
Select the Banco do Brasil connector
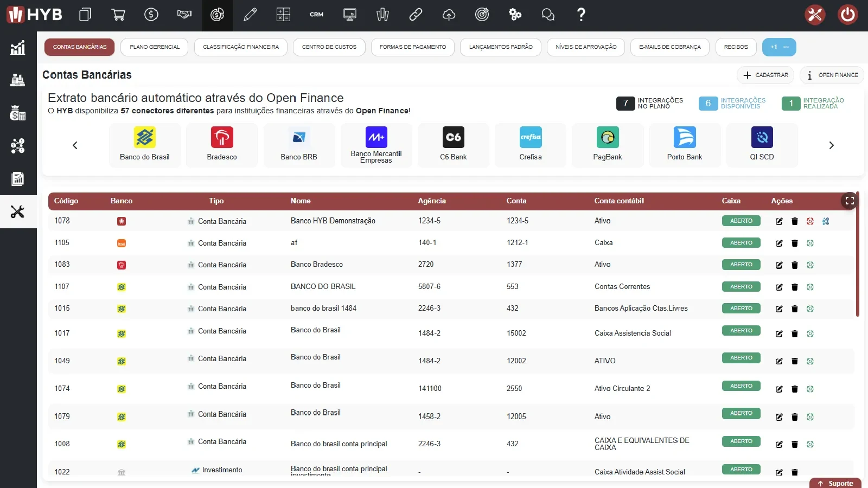click(x=145, y=145)
